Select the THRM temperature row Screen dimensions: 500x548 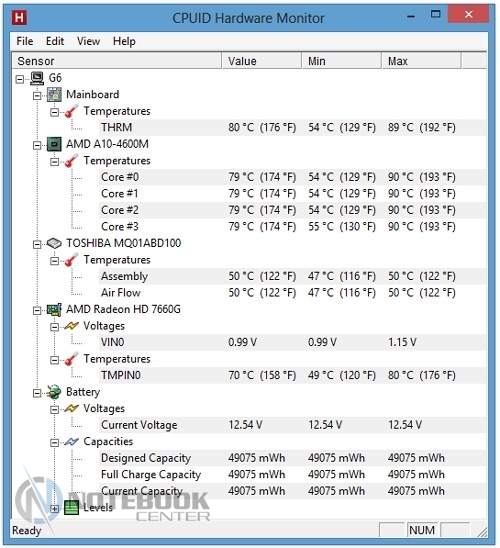pyautogui.click(x=293, y=128)
